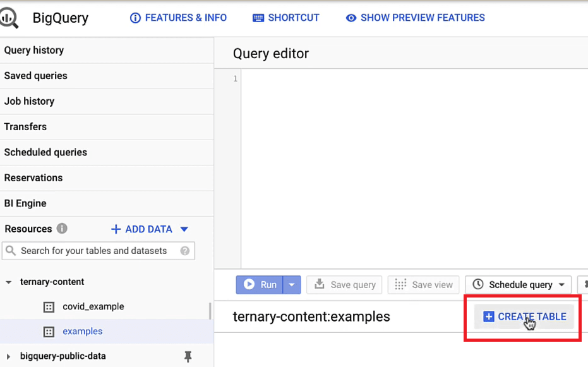Open Transfers page
The height and width of the screenshot is (367, 588).
pos(107,127)
